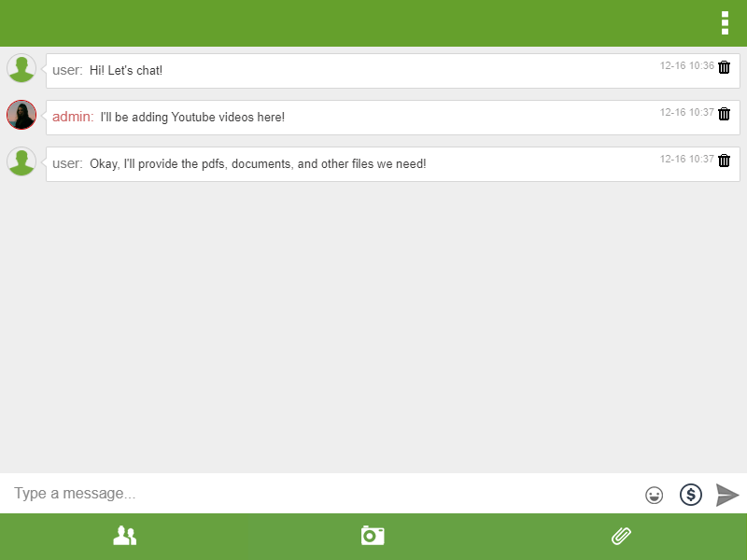Click the green bottom toolbar camera section
The height and width of the screenshot is (560, 747).
pos(373,536)
